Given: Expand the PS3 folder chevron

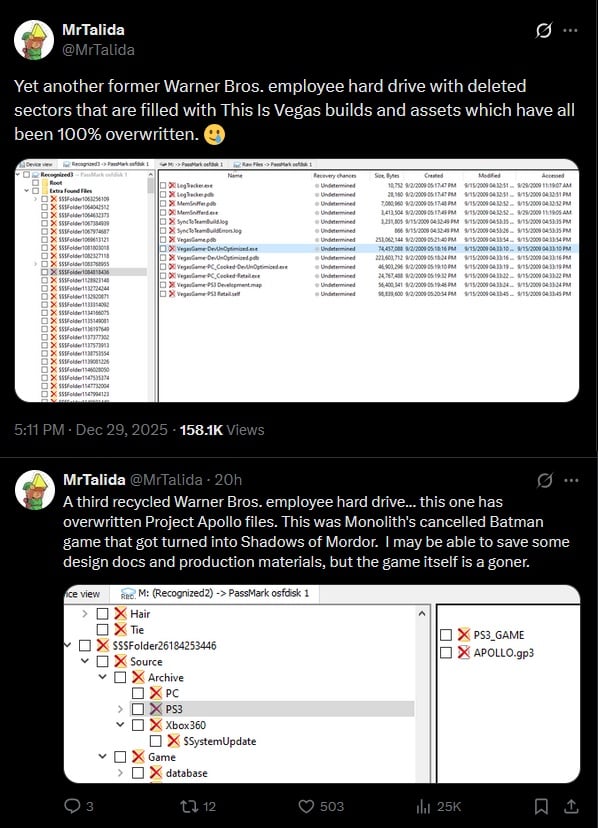Looking at the screenshot, I should click(120, 709).
